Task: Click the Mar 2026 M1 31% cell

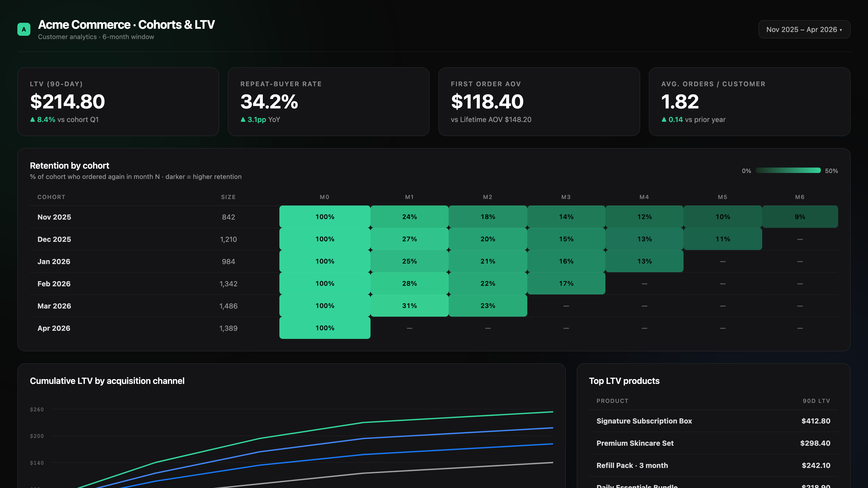Action: point(409,306)
